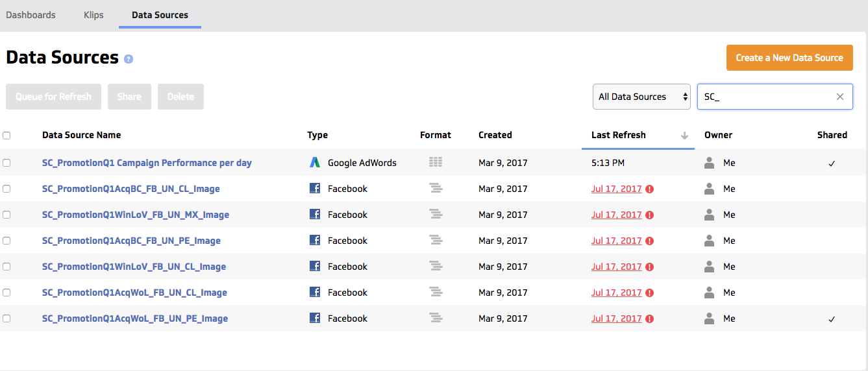Clear the search field with X icon
The width and height of the screenshot is (868, 371).
point(840,97)
